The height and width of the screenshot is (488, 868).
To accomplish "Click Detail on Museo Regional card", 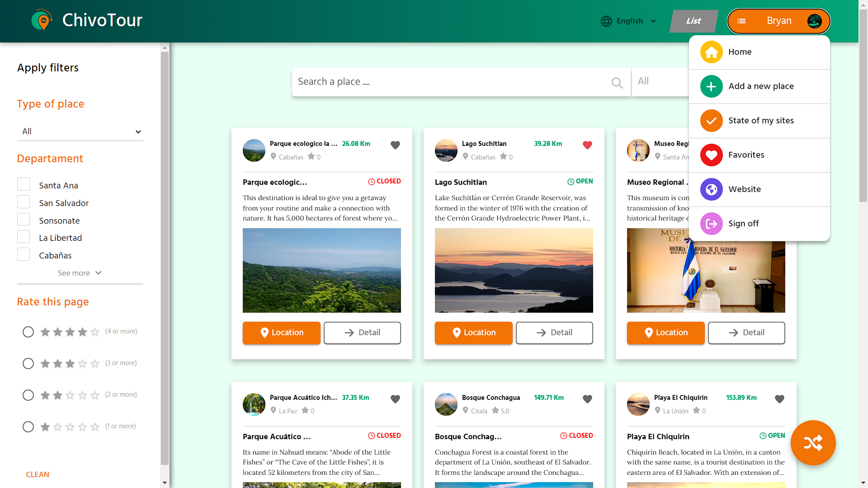I will pos(746,333).
